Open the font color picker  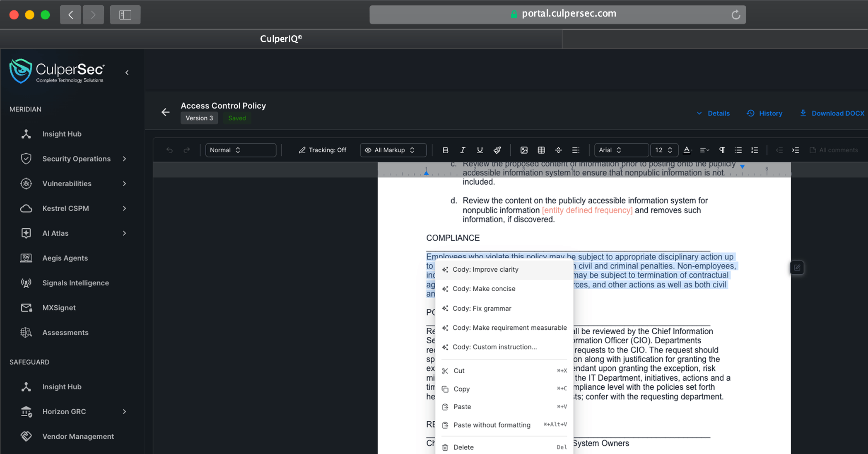pyautogui.click(x=687, y=150)
